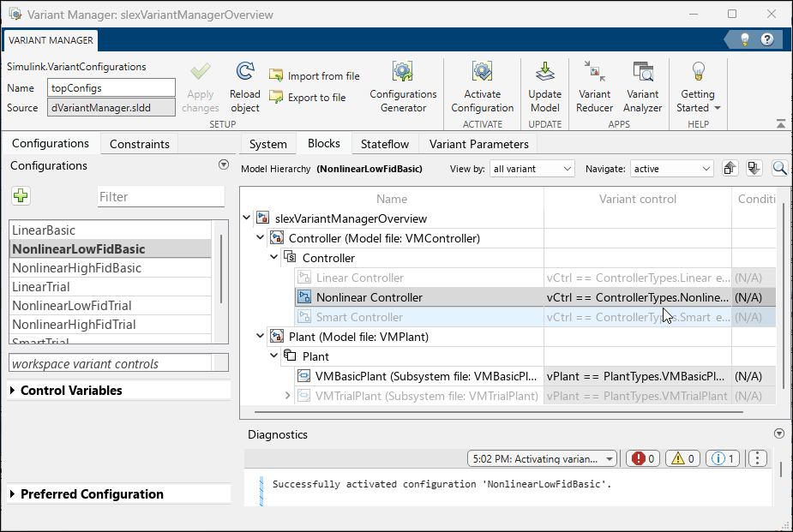The image size is (793, 532).
Task: Open diagnostics three-dot options menu
Action: tap(757, 458)
